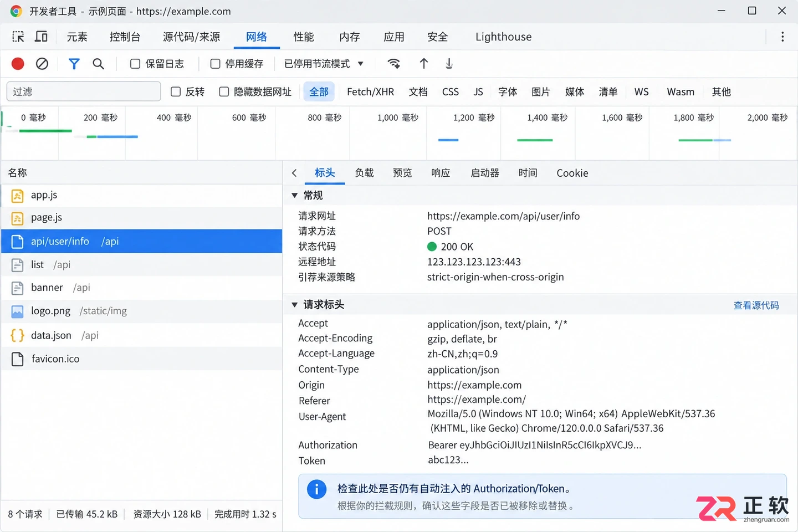798x532 pixels.
Task: Clear the network log icon
Action: click(42, 64)
